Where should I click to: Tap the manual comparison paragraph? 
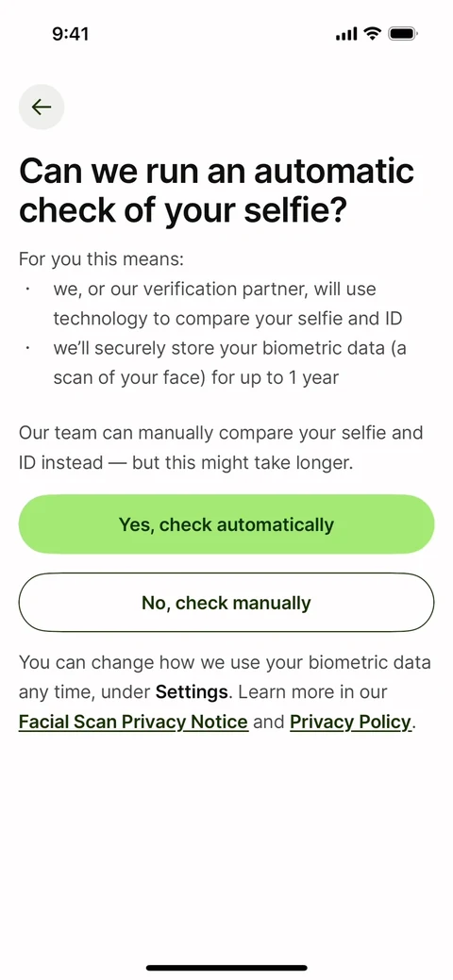[221, 447]
